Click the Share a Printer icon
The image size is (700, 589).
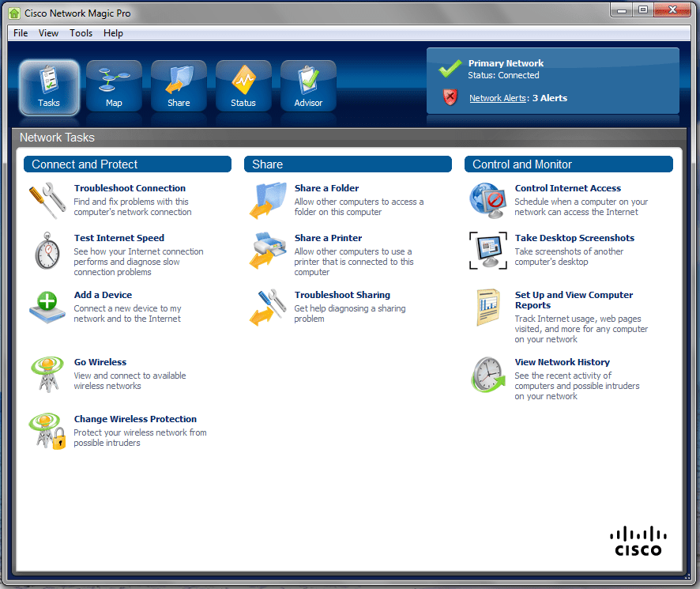point(268,251)
